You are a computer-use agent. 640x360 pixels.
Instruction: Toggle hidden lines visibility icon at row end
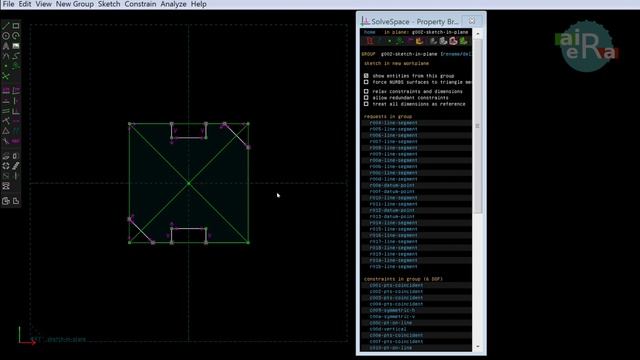[x=463, y=41]
